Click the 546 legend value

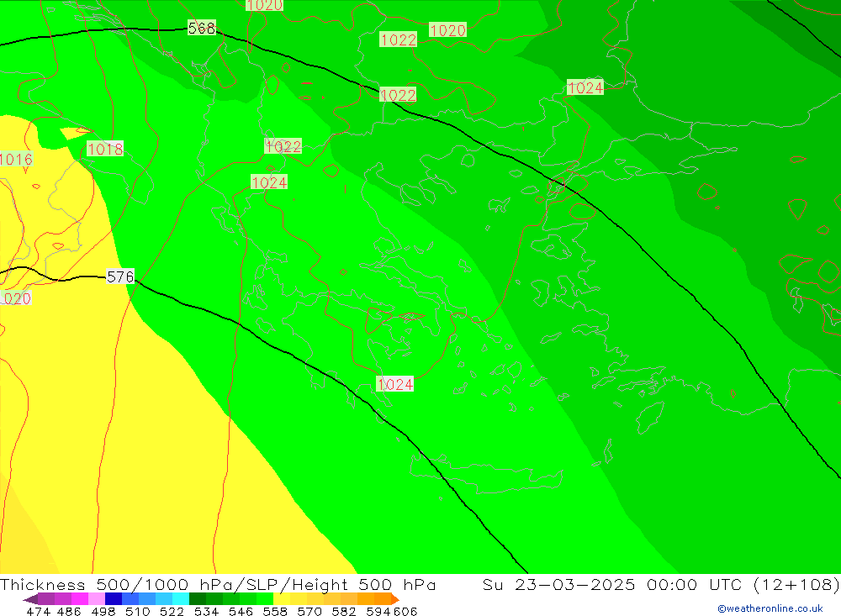[241, 611]
